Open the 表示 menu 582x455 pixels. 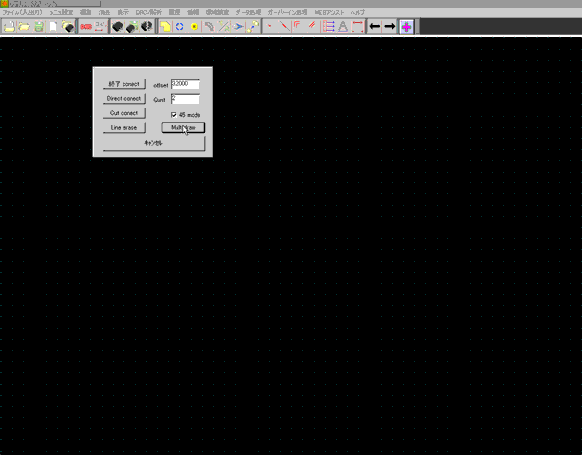(123, 12)
